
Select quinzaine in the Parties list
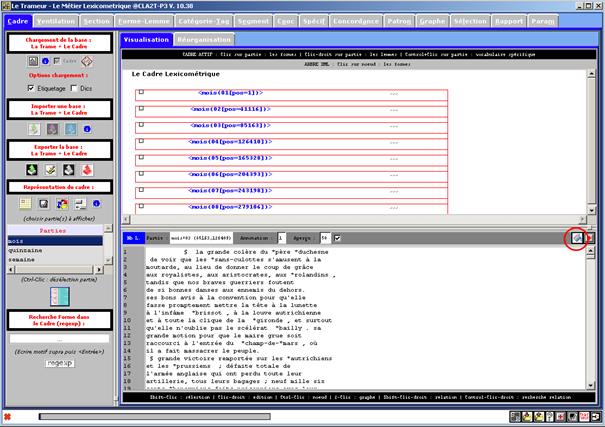coord(55,250)
